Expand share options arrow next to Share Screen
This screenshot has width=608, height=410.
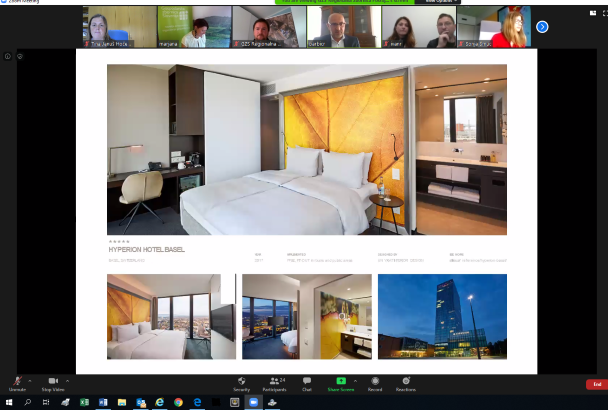[x=356, y=381]
